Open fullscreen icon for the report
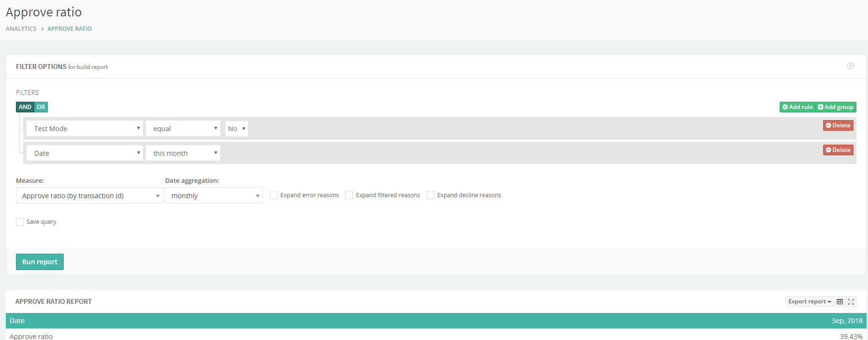 851,301
